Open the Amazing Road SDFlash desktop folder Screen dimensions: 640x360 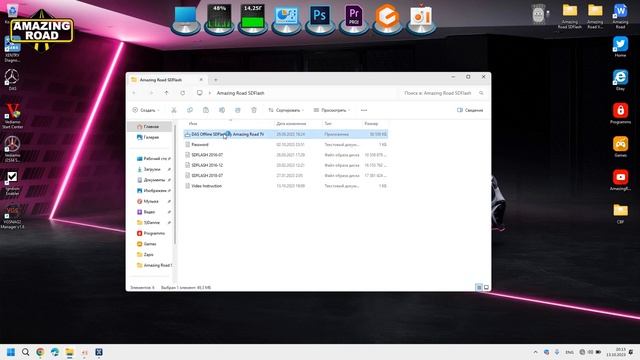[x=570, y=16]
